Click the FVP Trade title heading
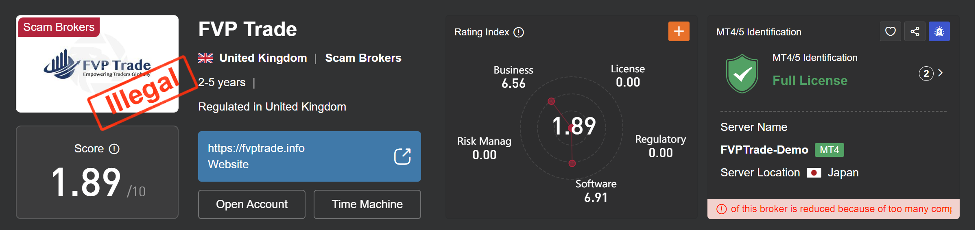Screen dimensions: 980x230 coord(247,29)
